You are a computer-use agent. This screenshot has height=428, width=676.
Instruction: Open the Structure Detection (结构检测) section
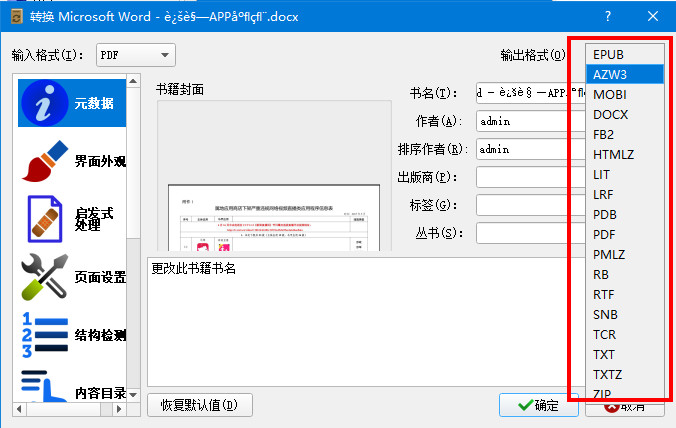pyautogui.click(x=72, y=335)
